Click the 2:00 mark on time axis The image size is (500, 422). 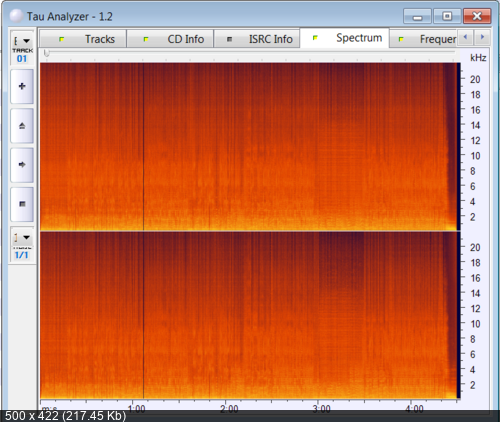pos(229,408)
